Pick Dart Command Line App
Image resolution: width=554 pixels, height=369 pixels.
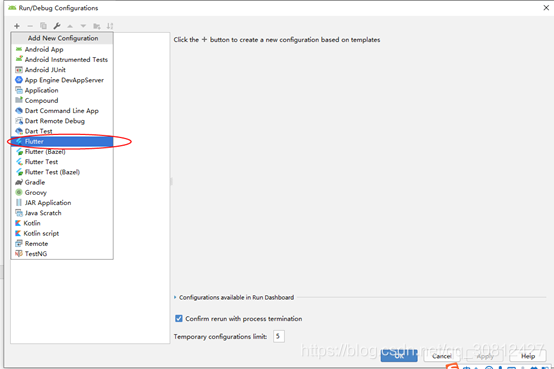pyautogui.click(x=62, y=111)
